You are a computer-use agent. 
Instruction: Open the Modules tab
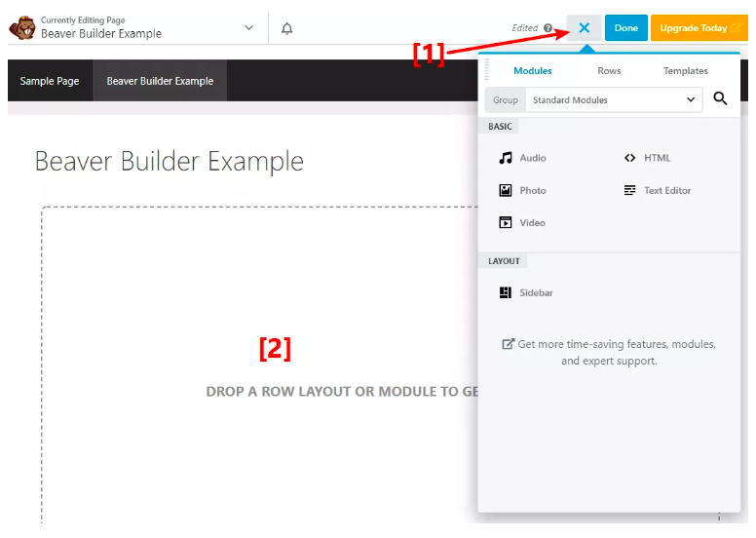coord(533,71)
